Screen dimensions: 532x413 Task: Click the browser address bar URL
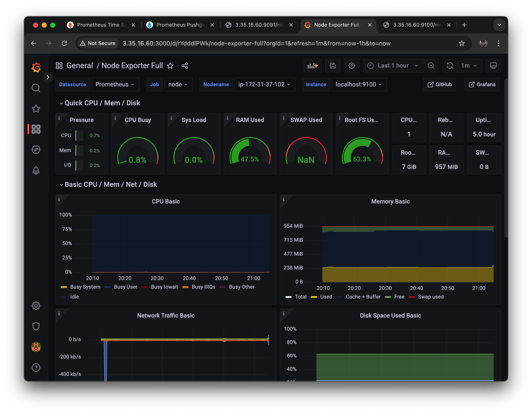tap(256, 43)
